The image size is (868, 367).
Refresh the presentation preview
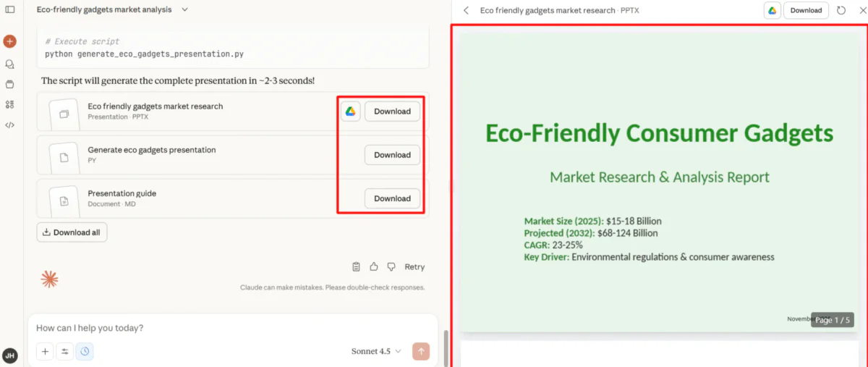click(x=841, y=10)
